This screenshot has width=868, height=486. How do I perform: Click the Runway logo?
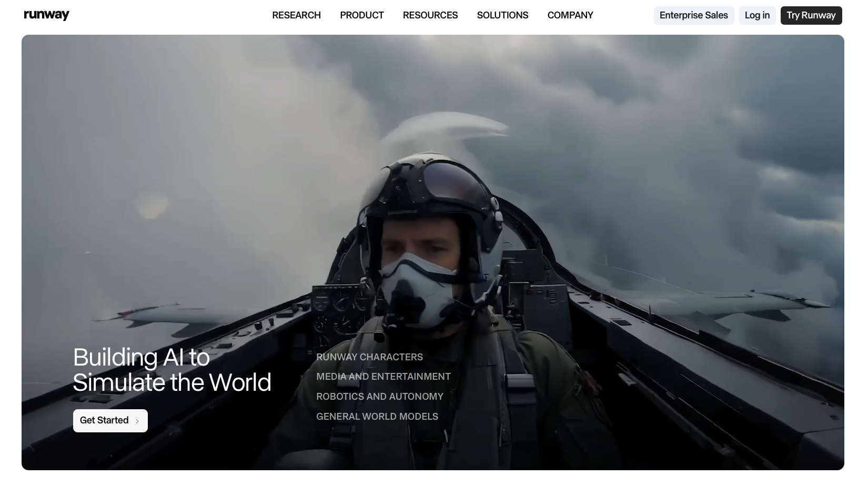tap(46, 15)
